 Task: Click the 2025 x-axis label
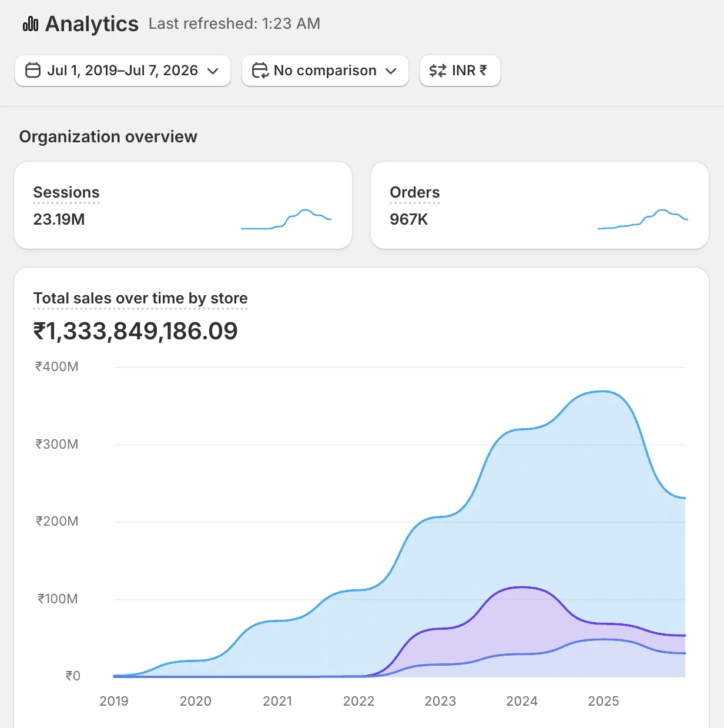click(604, 701)
